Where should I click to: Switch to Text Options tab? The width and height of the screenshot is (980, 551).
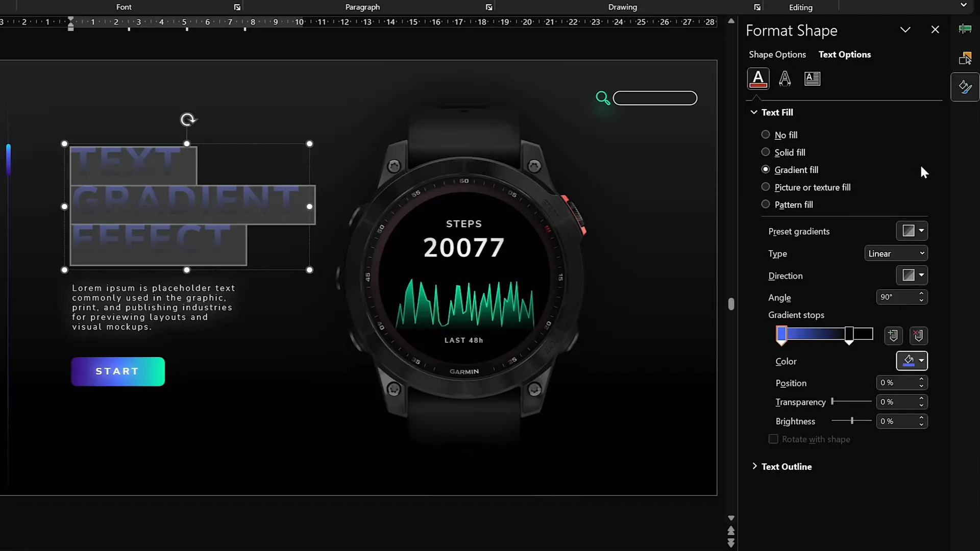click(845, 55)
